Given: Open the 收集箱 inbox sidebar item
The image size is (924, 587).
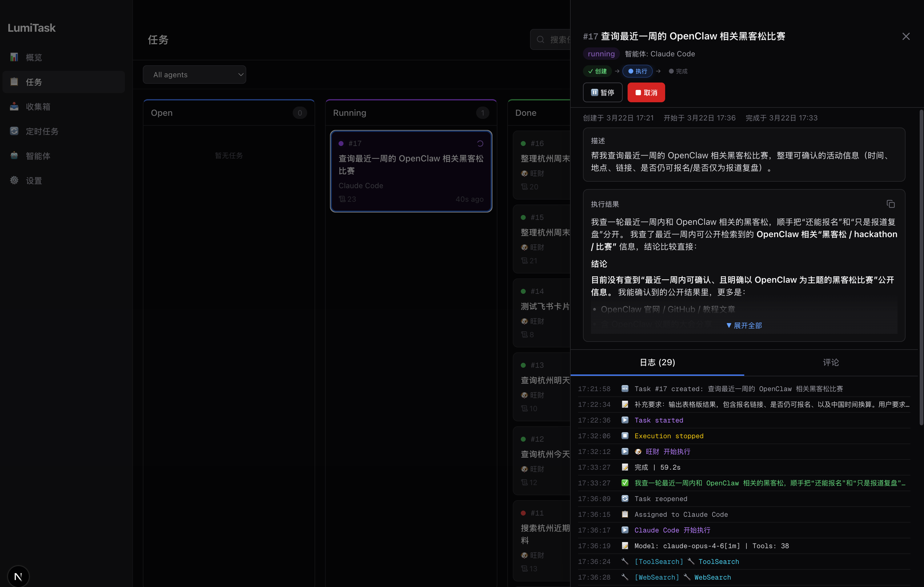Looking at the screenshot, I should click(64, 106).
